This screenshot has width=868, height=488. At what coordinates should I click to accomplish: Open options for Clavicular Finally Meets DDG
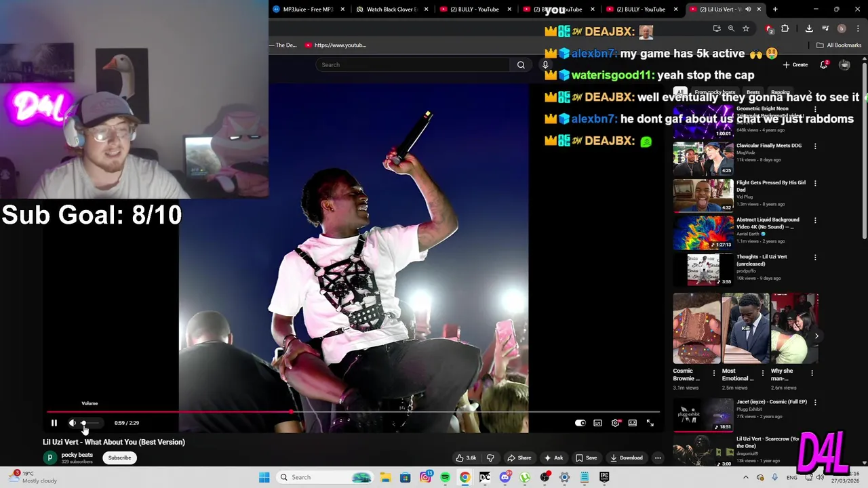815,146
